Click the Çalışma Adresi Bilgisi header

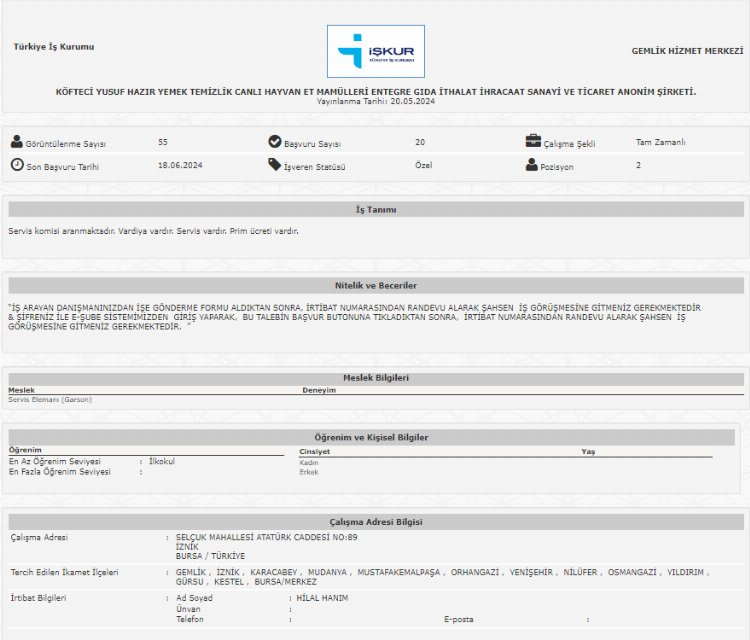pos(376,522)
